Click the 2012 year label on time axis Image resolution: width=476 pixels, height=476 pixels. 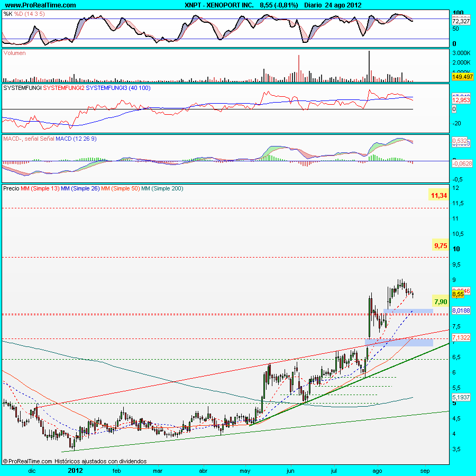pos(75,471)
